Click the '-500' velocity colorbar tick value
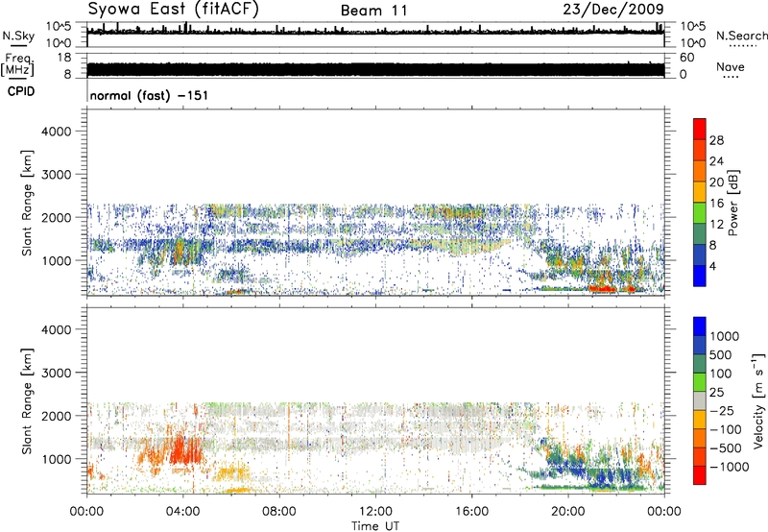768x532 pixels. coord(726,447)
